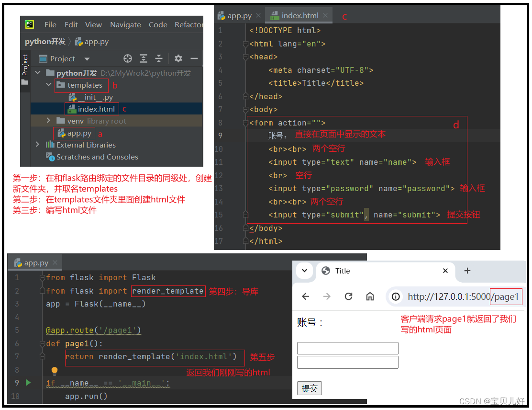Image resolution: width=532 pixels, height=410 pixels.
Task: Click the site information icon in the address bar
Action: [x=396, y=296]
